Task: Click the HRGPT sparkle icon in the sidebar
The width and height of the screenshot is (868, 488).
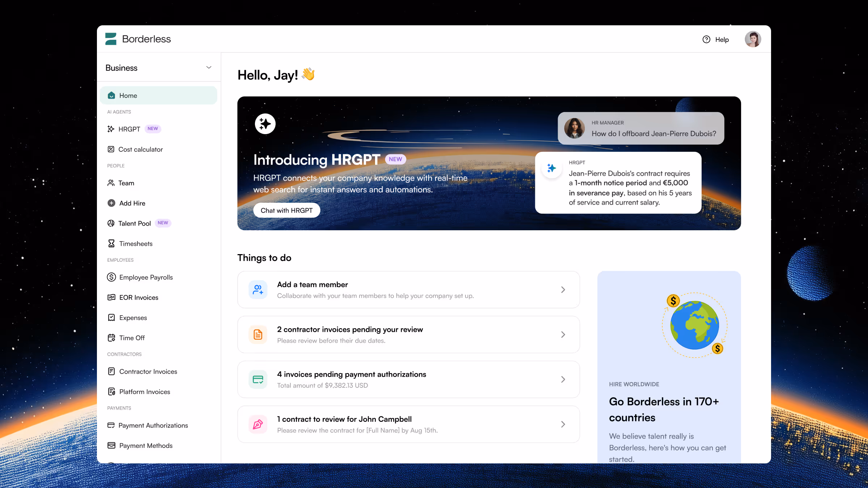Action: pos(111,129)
